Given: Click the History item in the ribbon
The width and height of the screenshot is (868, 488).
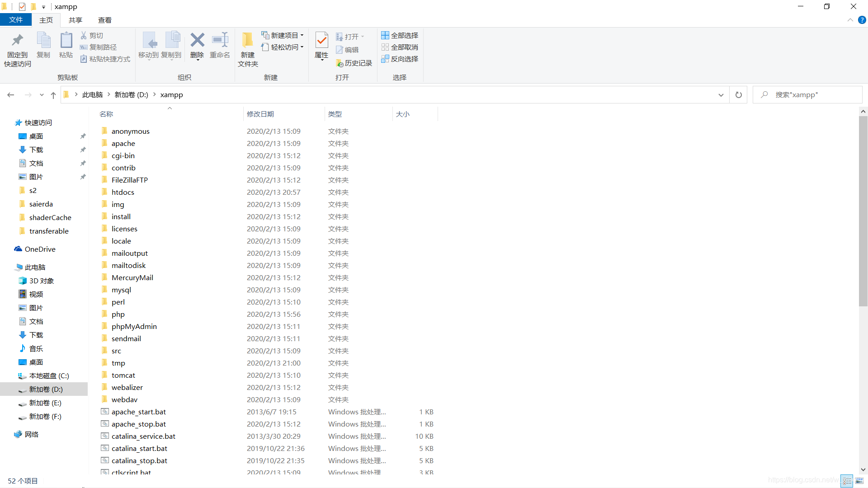Looking at the screenshot, I should 354,63.
